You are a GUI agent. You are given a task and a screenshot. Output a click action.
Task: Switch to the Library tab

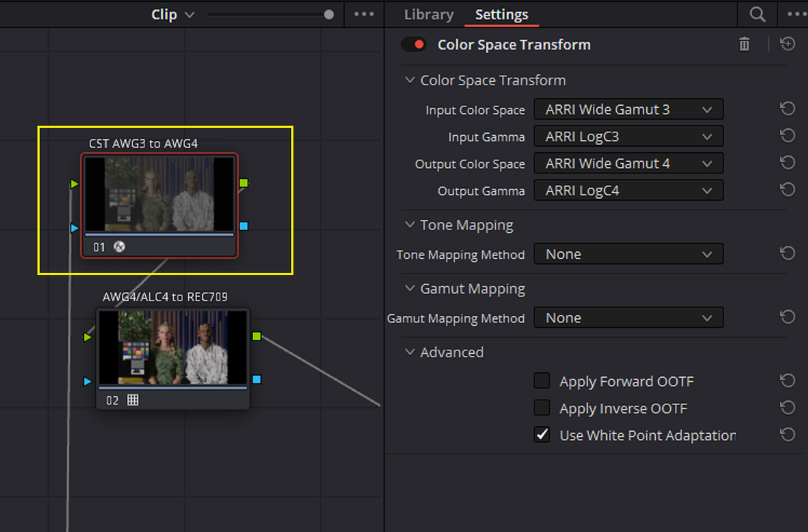[429, 15]
